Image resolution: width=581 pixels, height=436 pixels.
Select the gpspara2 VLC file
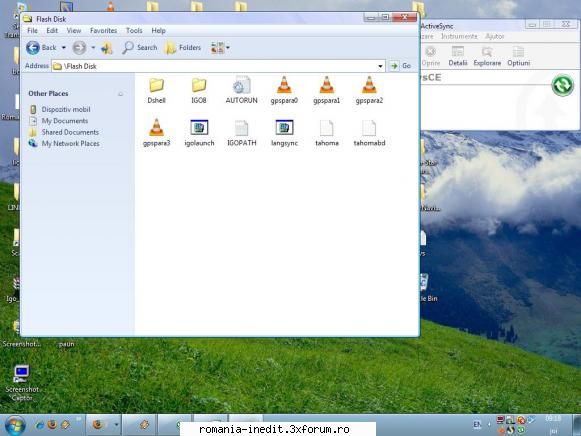coord(369,90)
